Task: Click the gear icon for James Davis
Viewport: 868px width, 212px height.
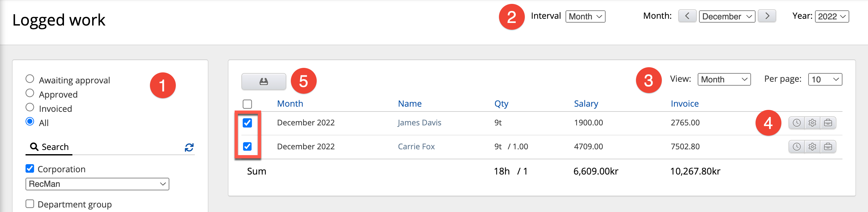Action: pos(812,123)
